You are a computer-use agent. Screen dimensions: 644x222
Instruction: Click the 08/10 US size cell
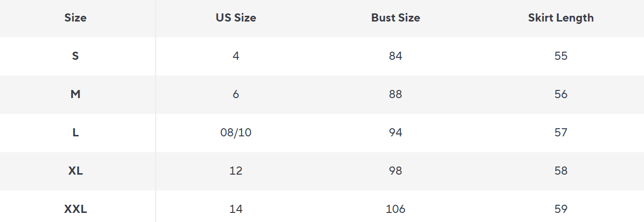click(236, 133)
